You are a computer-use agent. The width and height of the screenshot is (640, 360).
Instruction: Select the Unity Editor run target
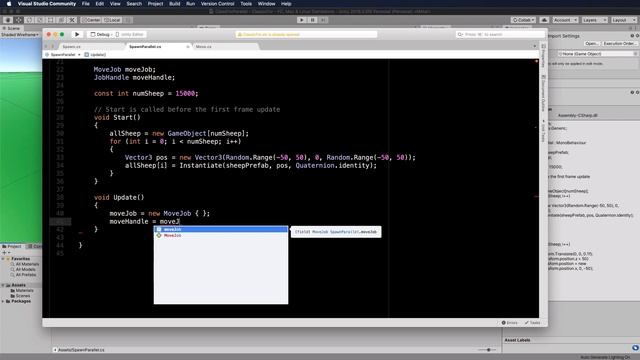pyautogui.click(x=130, y=35)
